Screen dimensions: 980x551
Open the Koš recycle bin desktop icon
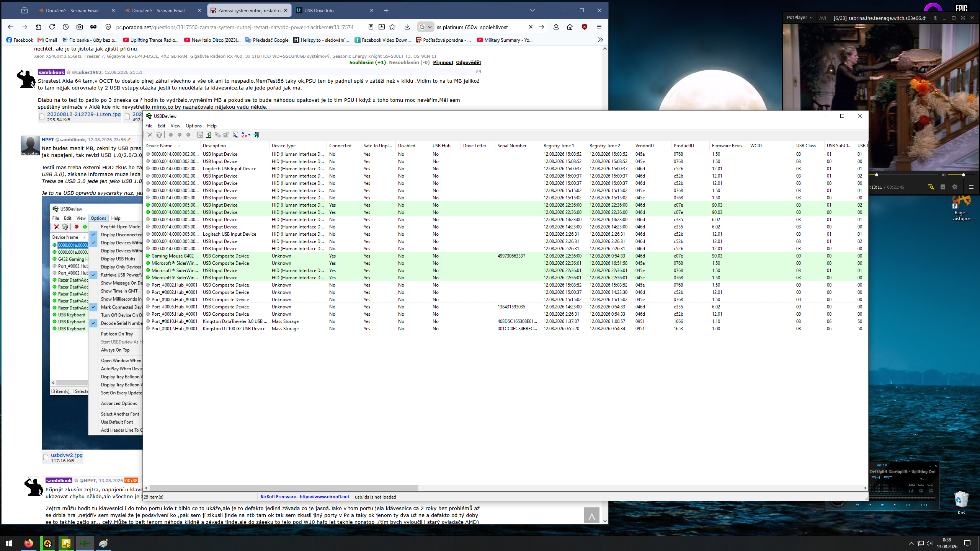click(x=961, y=503)
